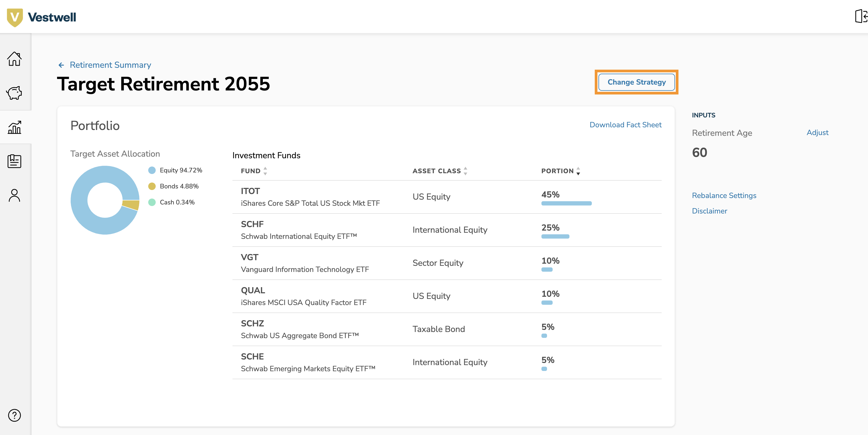Image resolution: width=868 pixels, height=435 pixels.
Task: View the Disclaimer
Action: click(710, 211)
